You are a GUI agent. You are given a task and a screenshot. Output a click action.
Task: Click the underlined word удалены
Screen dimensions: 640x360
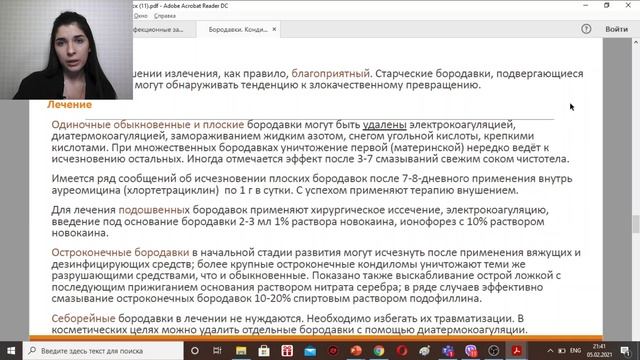pyautogui.click(x=384, y=124)
